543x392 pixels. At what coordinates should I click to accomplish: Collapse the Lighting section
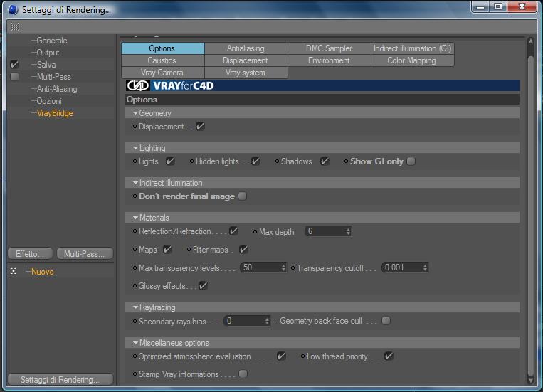click(x=135, y=148)
